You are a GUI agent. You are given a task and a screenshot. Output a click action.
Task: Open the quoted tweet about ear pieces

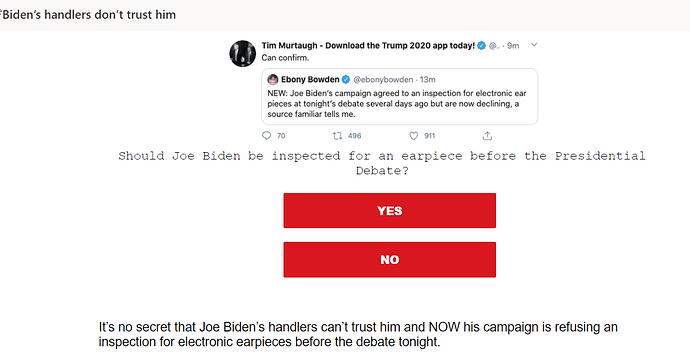click(x=400, y=96)
